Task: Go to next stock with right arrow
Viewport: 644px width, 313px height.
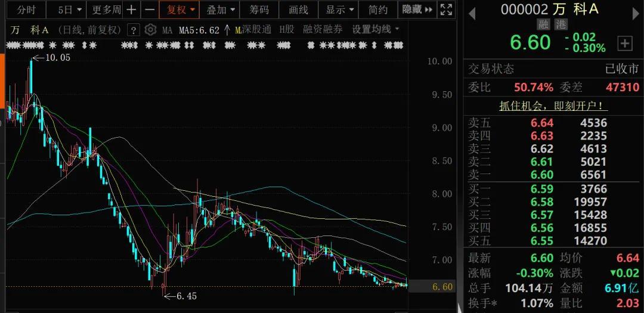Action: 637,14
